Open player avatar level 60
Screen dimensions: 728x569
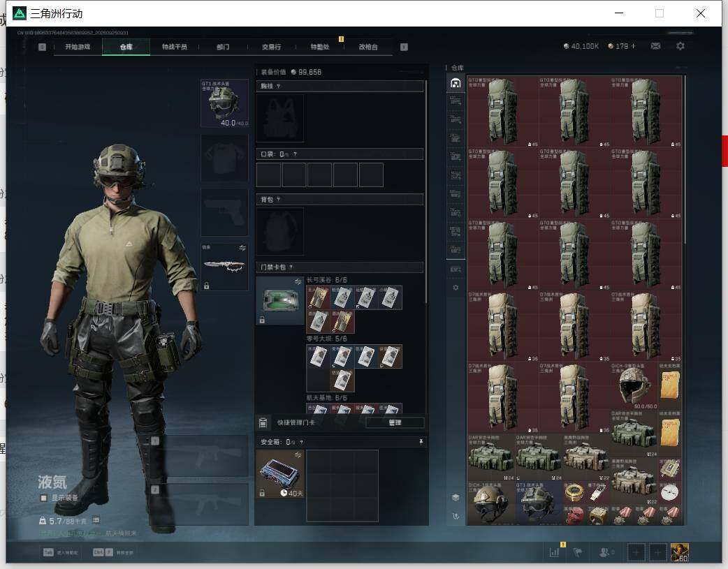pyautogui.click(x=680, y=552)
